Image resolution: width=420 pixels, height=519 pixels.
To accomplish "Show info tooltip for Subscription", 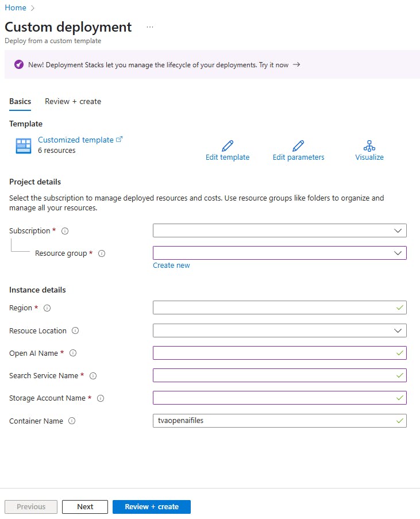I will pyautogui.click(x=65, y=231).
